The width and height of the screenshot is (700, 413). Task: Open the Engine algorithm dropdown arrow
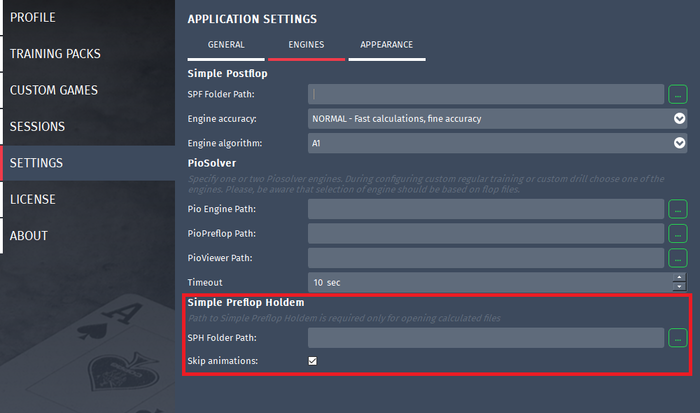pos(679,143)
